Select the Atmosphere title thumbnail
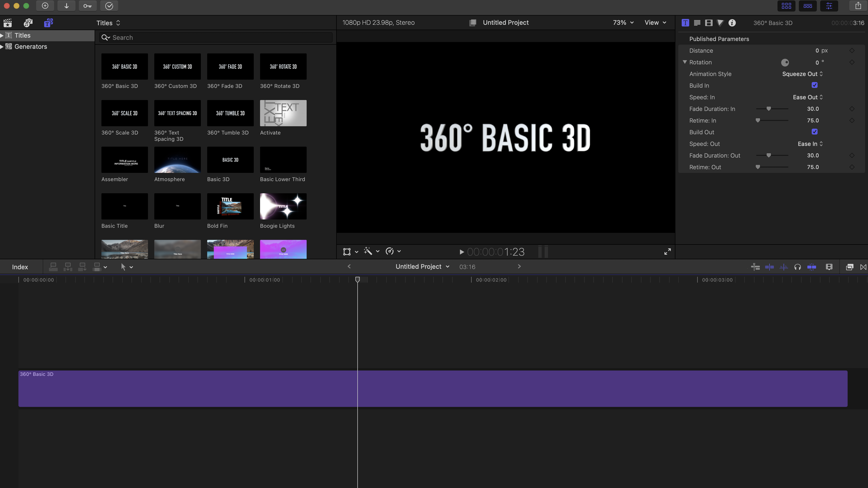The height and width of the screenshot is (488, 868). click(x=177, y=160)
